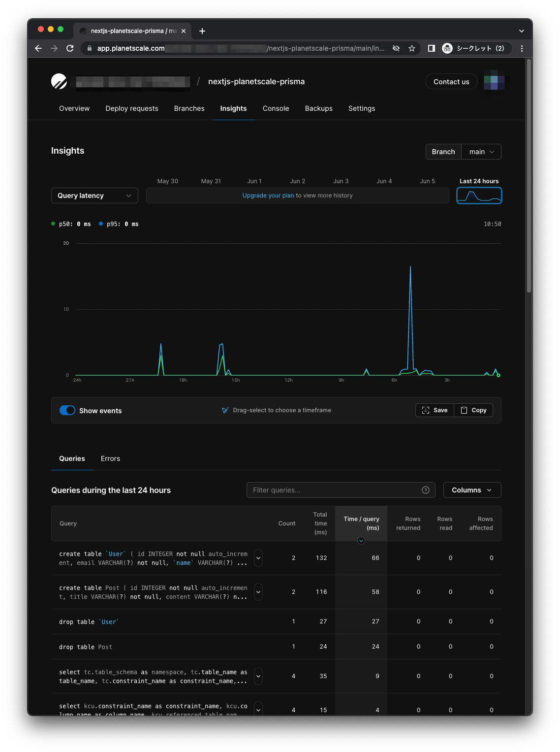Open the Query latency dropdown
Screen dimensions: 560x752
click(94, 196)
